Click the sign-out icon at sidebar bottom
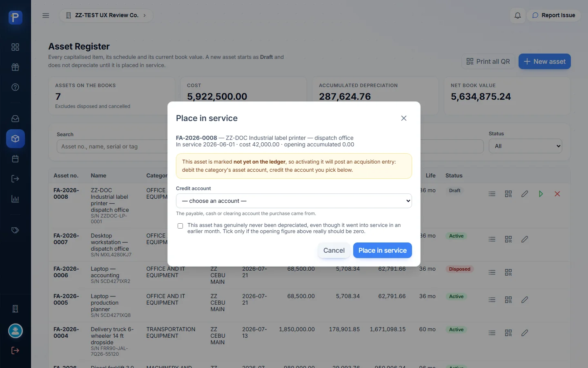The image size is (588, 368). (16, 350)
